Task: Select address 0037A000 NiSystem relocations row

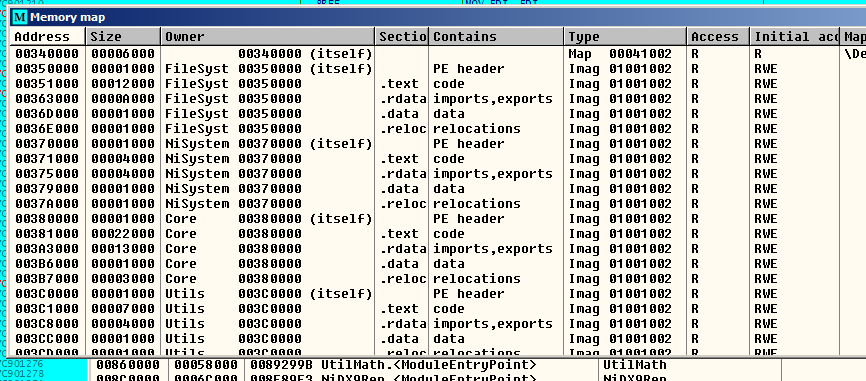Action: click(438, 203)
